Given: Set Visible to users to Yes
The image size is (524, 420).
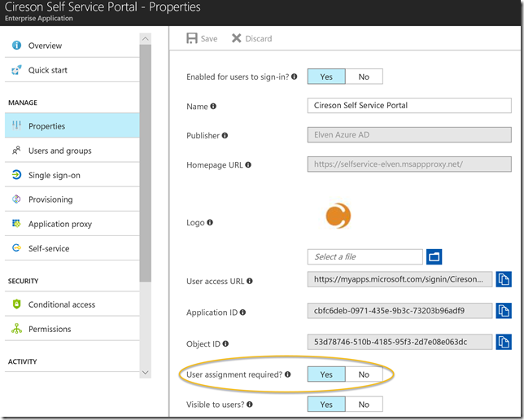Looking at the screenshot, I should click(x=326, y=405).
